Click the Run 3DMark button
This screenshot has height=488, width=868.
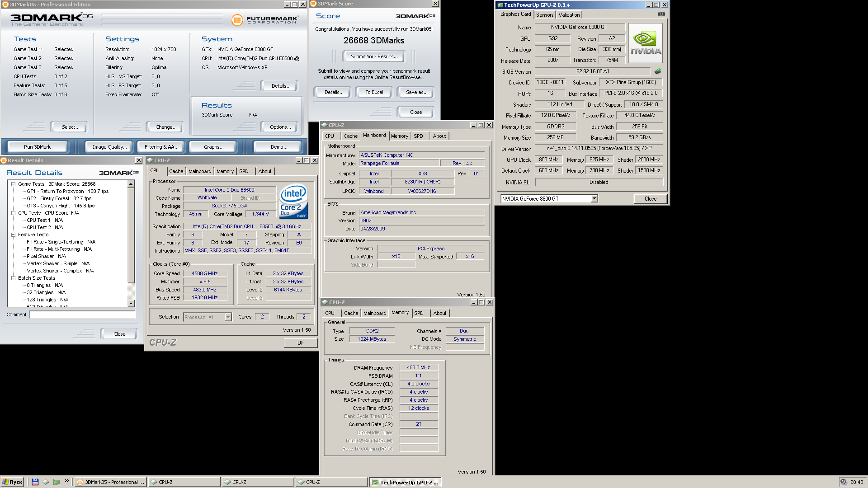point(37,147)
